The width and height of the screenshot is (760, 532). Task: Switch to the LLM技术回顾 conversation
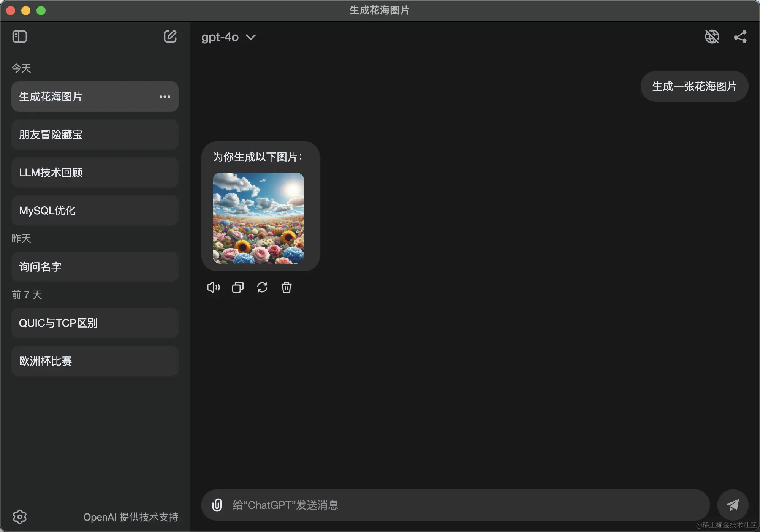coord(95,173)
